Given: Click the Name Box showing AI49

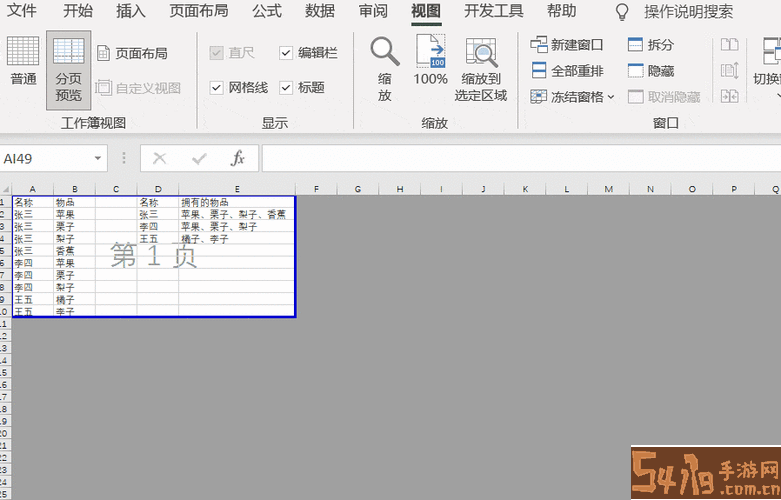Looking at the screenshot, I should (x=46, y=158).
